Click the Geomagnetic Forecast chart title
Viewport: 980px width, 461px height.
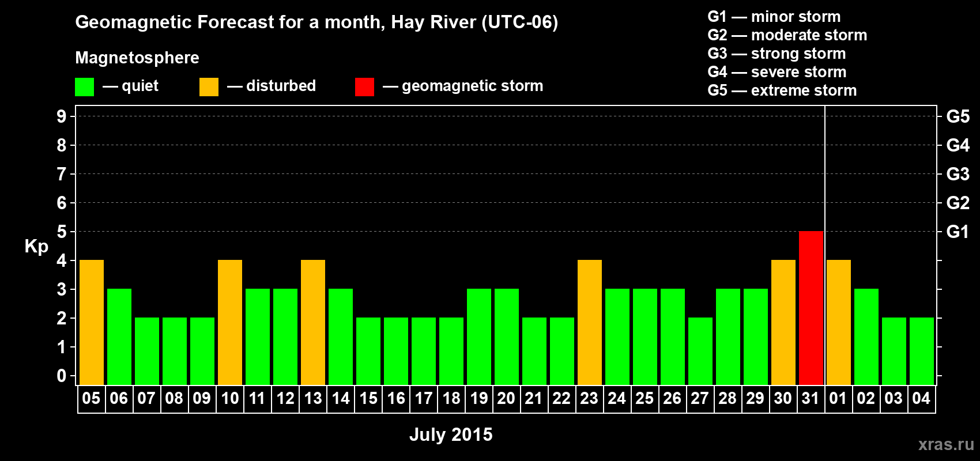tap(316, 22)
